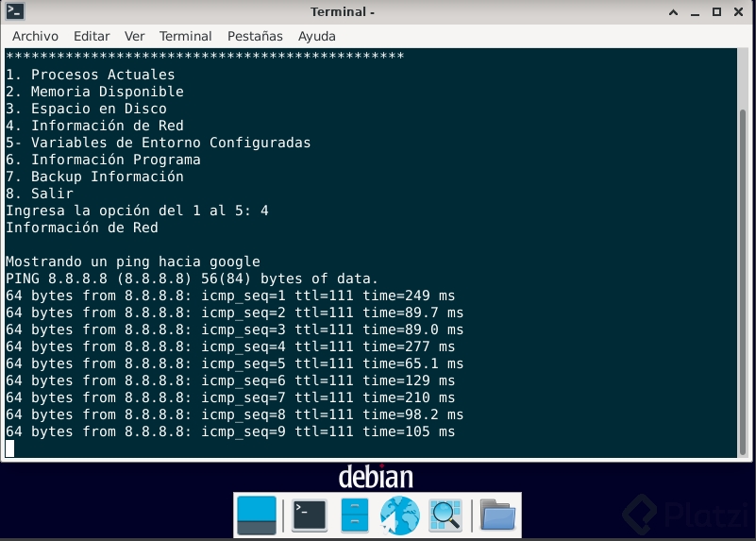Click the icmp_seq=8 time=98.2 ms line
Viewport: 756px width, 541px height.
[235, 414]
